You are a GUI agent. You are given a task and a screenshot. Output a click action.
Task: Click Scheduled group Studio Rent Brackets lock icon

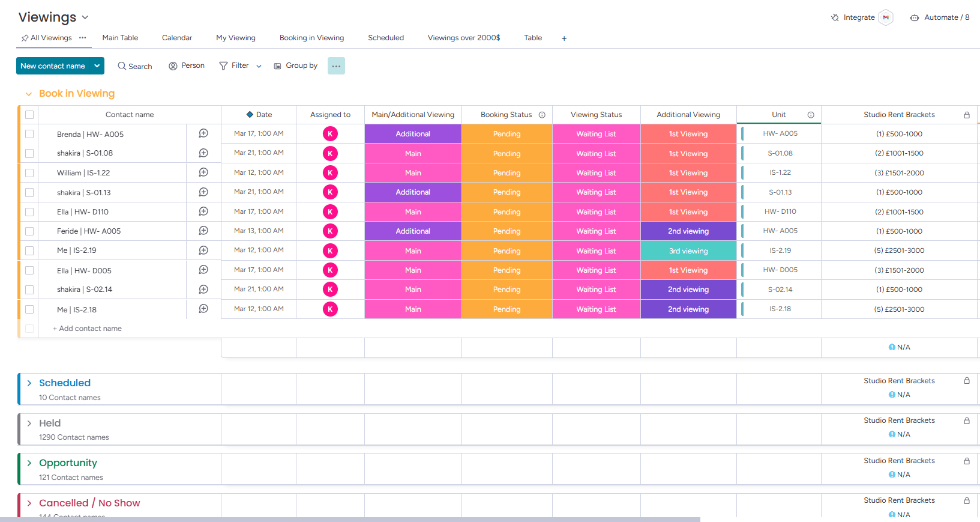967,381
